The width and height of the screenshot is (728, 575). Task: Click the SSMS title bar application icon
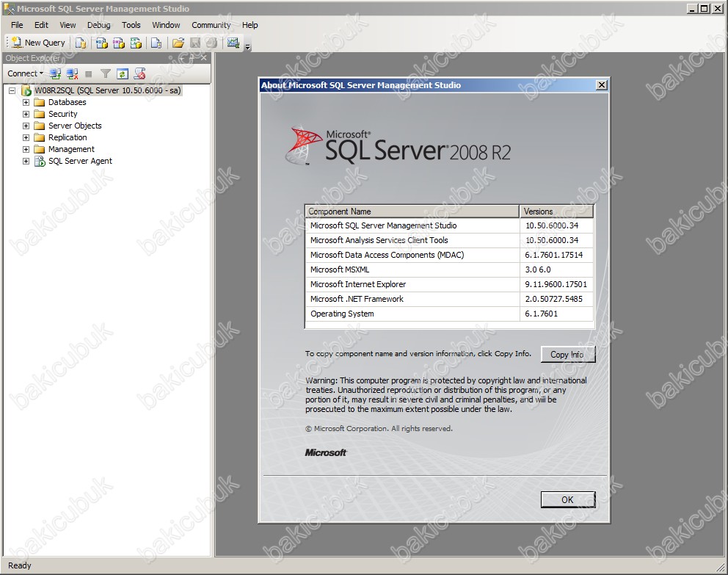(9, 8)
